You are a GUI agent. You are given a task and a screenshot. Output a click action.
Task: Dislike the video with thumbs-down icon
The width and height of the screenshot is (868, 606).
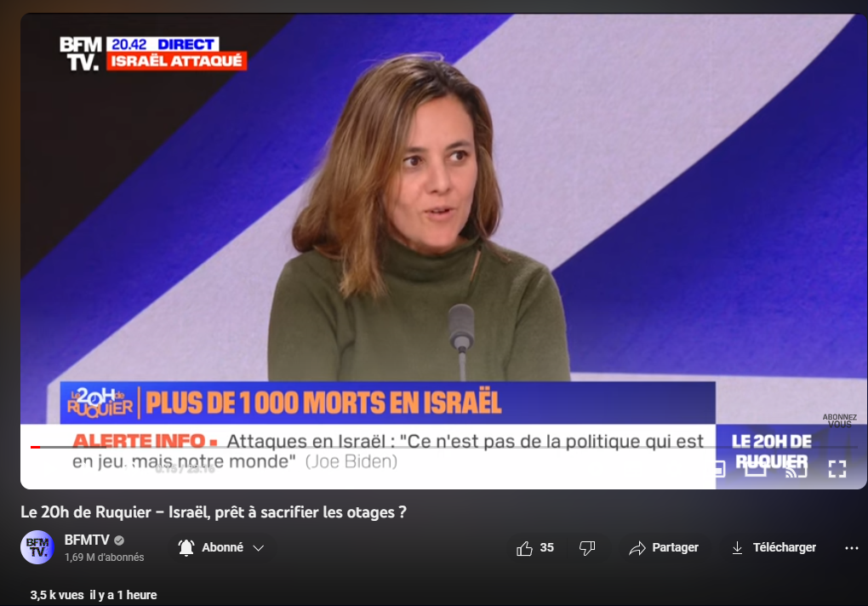(x=587, y=548)
